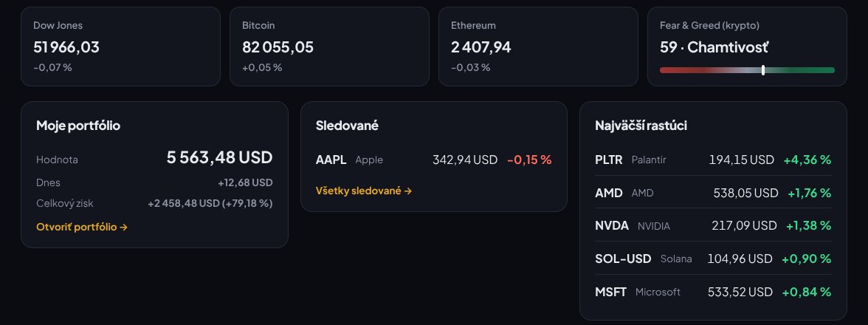Open the SOL-USD Solana gainer row
Image resolution: width=868 pixels, height=325 pixels.
(713, 259)
